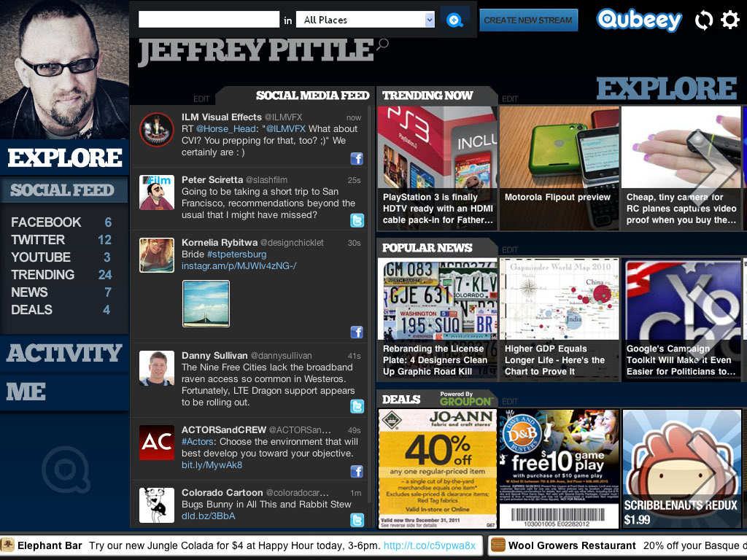The image size is (747, 560).
Task: Click the Qubeey logo
Action: click(639, 20)
